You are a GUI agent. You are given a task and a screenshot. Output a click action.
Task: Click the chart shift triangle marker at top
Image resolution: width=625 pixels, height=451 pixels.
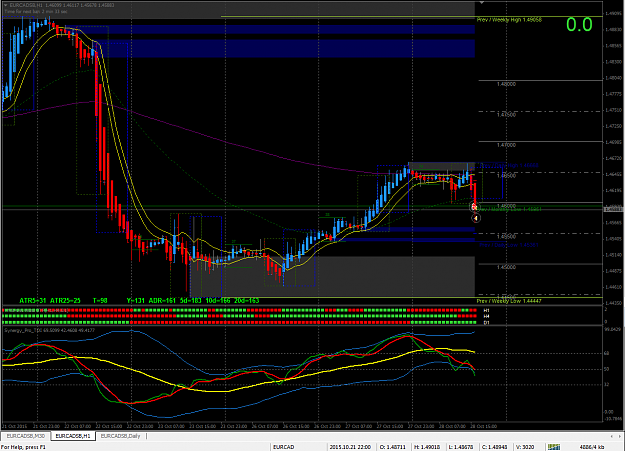point(482,2)
